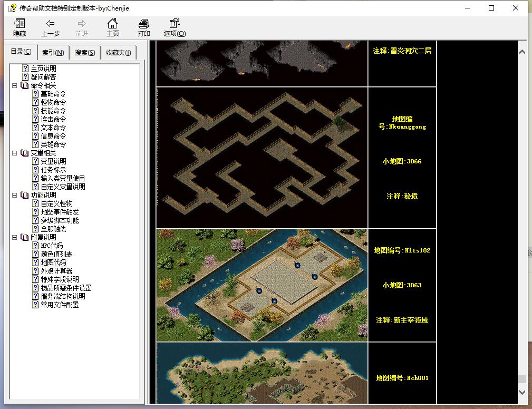Click the text 注释:雷炎洞穴二层
This screenshot has height=409, width=532.
click(402, 51)
